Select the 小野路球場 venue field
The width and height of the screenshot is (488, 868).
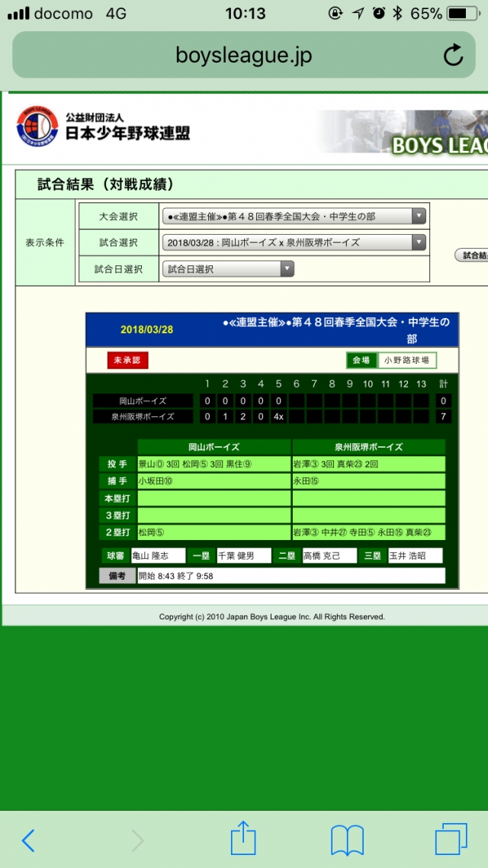pos(407,360)
